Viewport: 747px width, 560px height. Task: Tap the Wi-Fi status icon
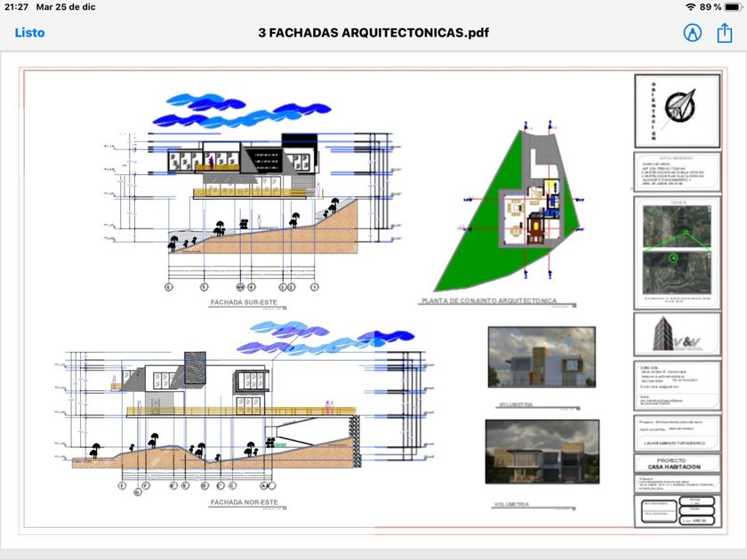pyautogui.click(x=690, y=7)
